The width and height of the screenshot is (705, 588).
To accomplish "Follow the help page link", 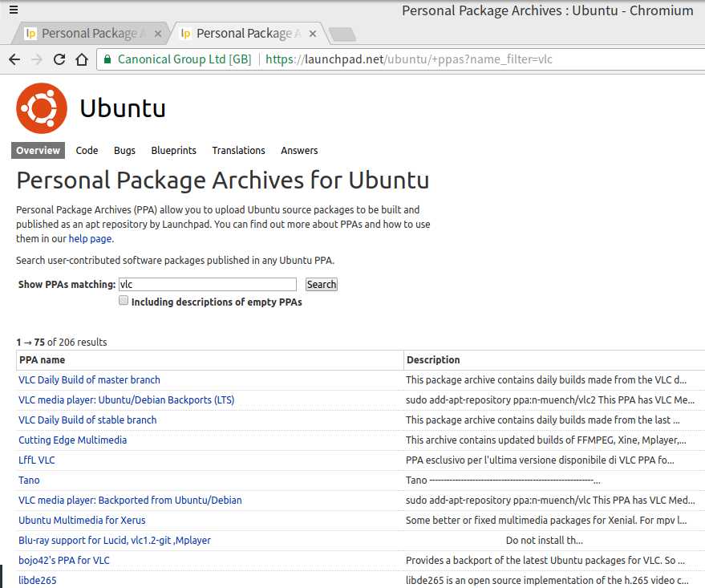I will coord(91,239).
